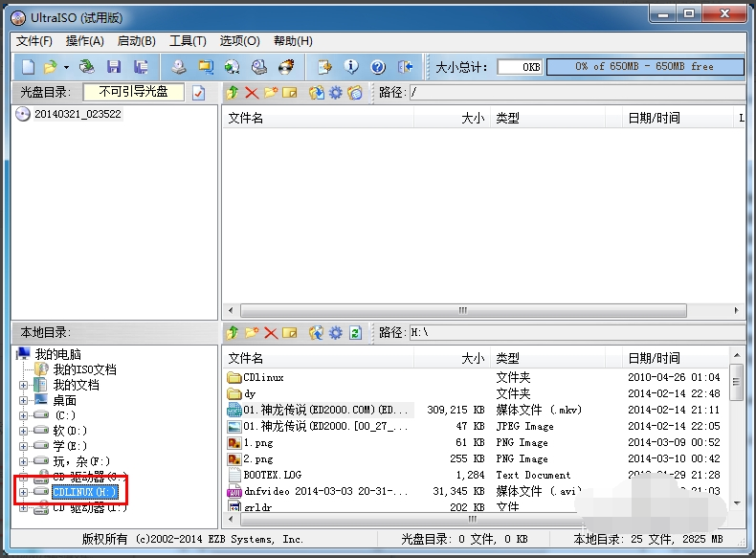Open the 启动(B) menu
This screenshot has width=756, height=558.
tap(136, 41)
